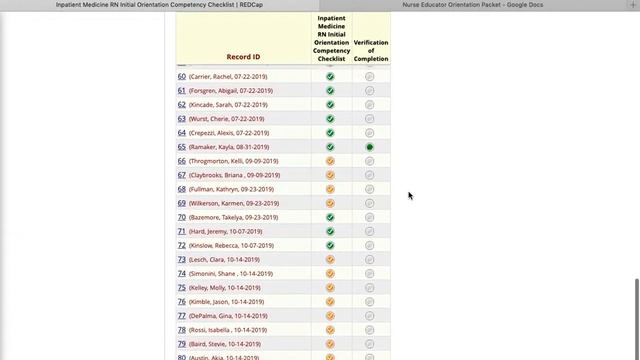The image size is (640, 360).
Task: Open record 79 Baird, Stevie
Action: [x=182, y=344]
